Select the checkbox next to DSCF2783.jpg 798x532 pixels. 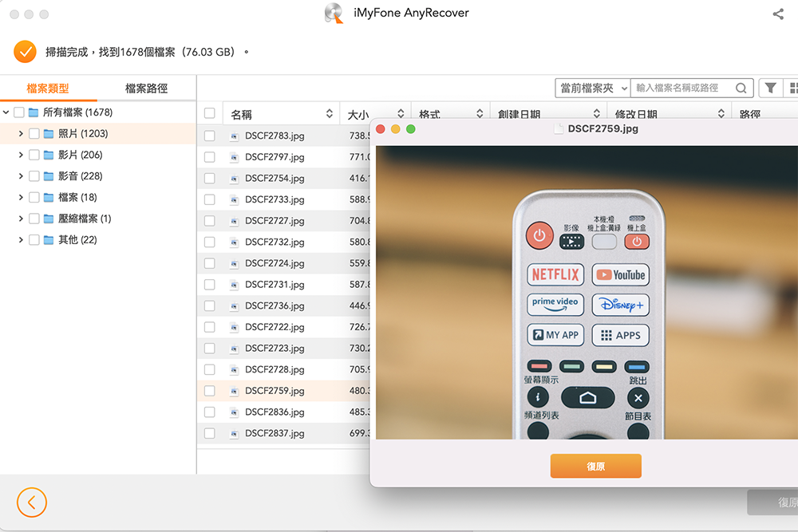pyautogui.click(x=210, y=136)
